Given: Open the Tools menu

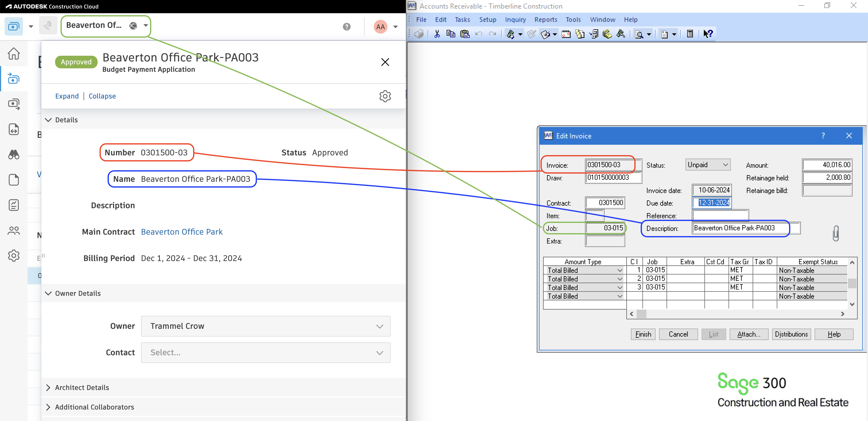Looking at the screenshot, I should 573,20.
